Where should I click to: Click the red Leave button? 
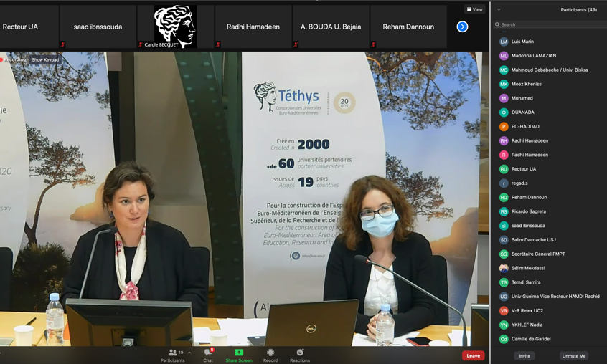tap(473, 355)
